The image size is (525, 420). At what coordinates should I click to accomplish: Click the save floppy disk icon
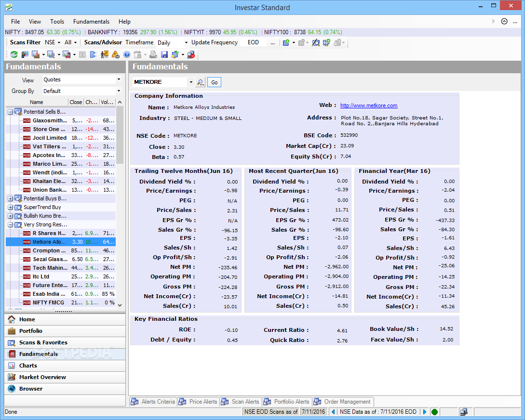coord(164,54)
